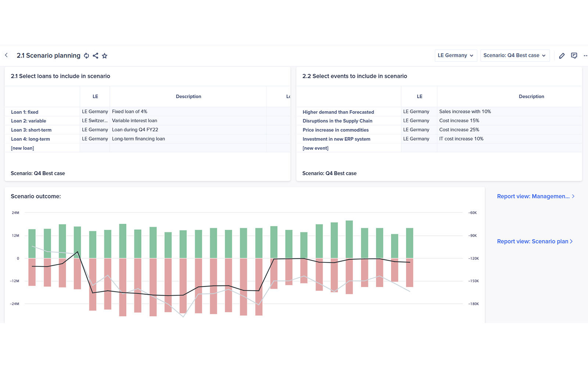Open the LE Germany dropdown

pos(456,56)
